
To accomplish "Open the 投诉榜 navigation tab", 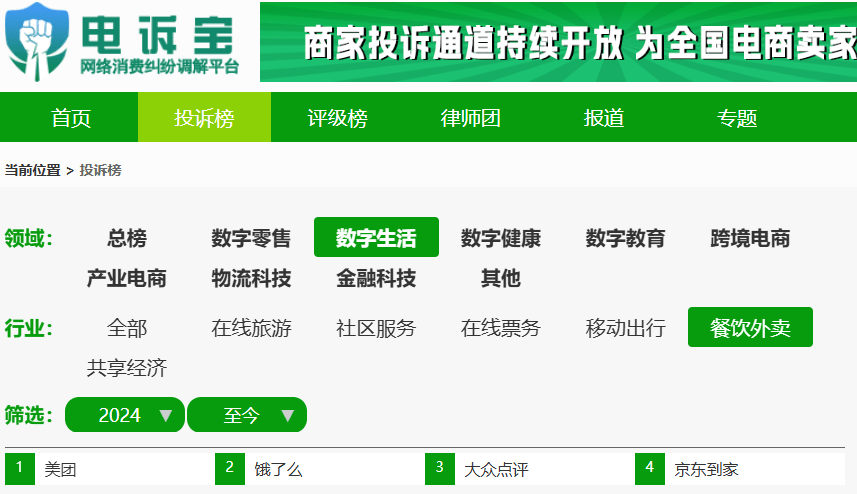I will pos(204,117).
